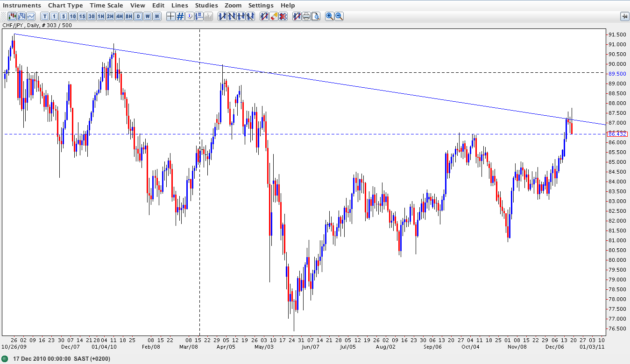630x364 pixels.
Task: Click the red X delete lines icon
Action: coord(283,16)
